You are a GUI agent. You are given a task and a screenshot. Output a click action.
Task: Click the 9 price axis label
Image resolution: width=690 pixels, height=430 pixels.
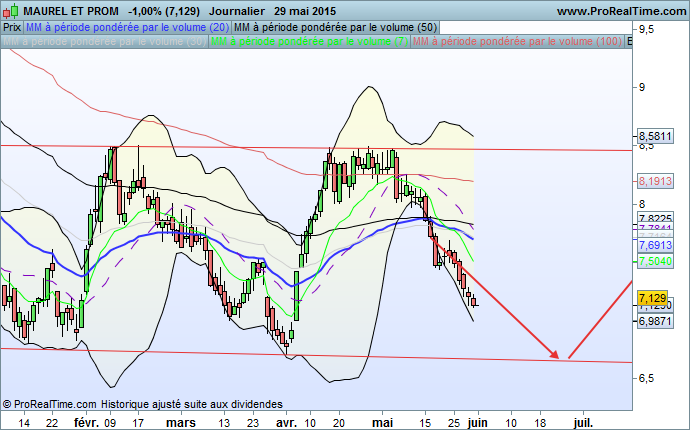tap(642, 87)
